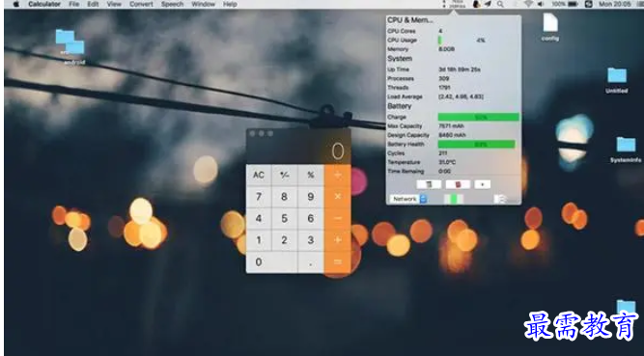
Task: Click the 9 key on Calculator
Action: (x=311, y=197)
